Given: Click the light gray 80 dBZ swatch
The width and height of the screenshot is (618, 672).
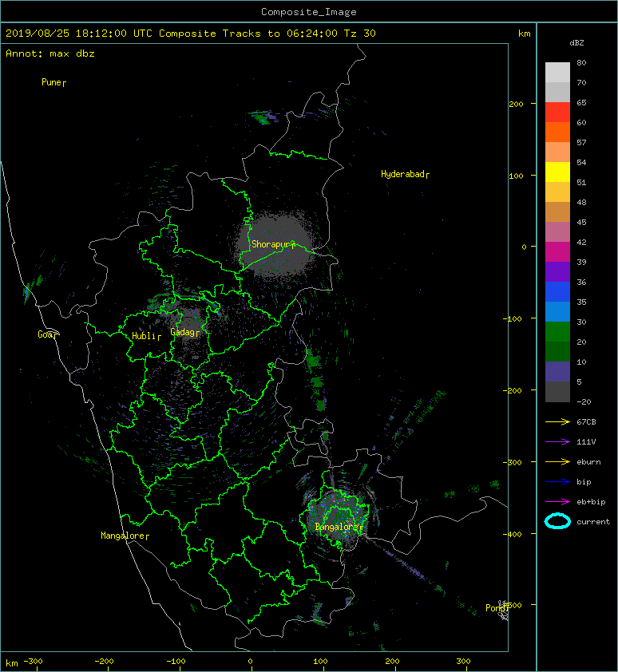Looking at the screenshot, I should tap(557, 73).
